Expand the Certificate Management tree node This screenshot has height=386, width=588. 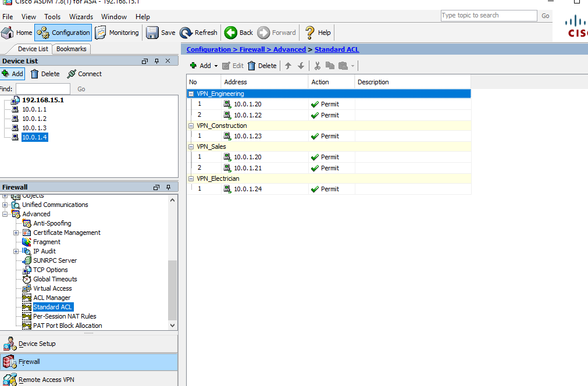(x=16, y=233)
